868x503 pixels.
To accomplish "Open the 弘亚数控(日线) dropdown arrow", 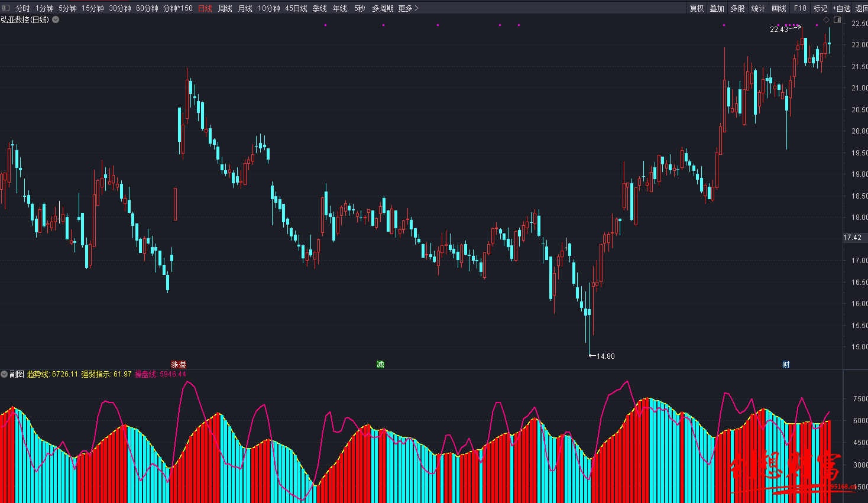I will pyautogui.click(x=56, y=20).
